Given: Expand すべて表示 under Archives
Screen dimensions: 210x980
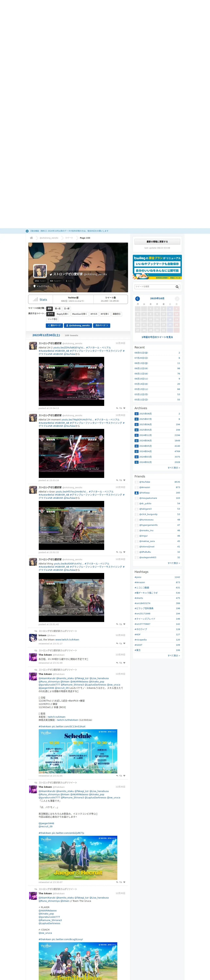Looking at the screenshot, I should pos(174,468).
